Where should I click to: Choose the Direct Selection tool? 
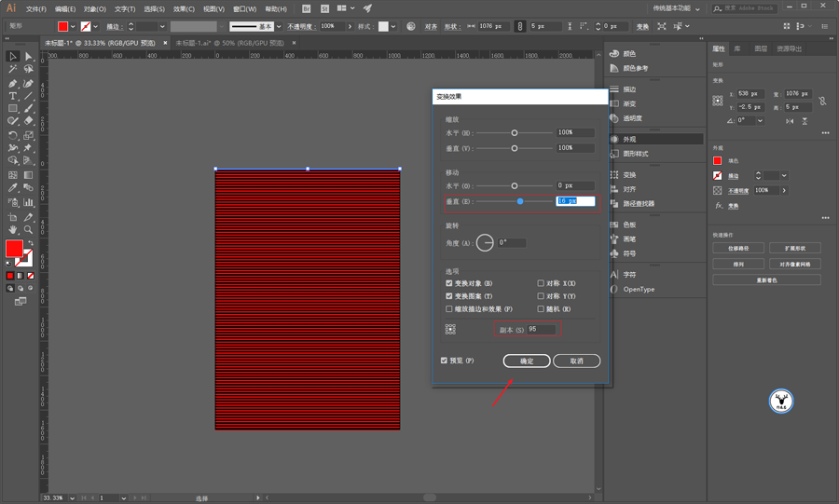pyautogui.click(x=29, y=56)
